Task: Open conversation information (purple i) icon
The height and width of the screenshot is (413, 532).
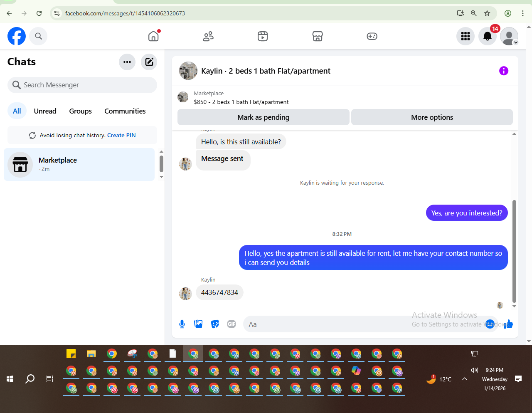Action: click(504, 71)
